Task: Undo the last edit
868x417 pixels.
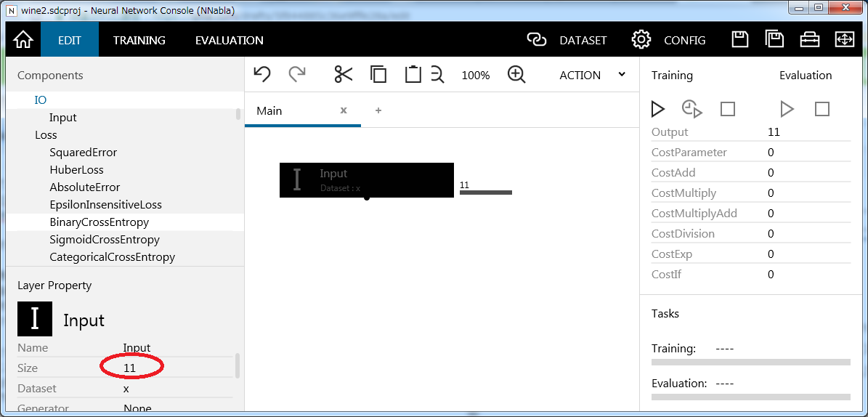Action: click(x=261, y=74)
